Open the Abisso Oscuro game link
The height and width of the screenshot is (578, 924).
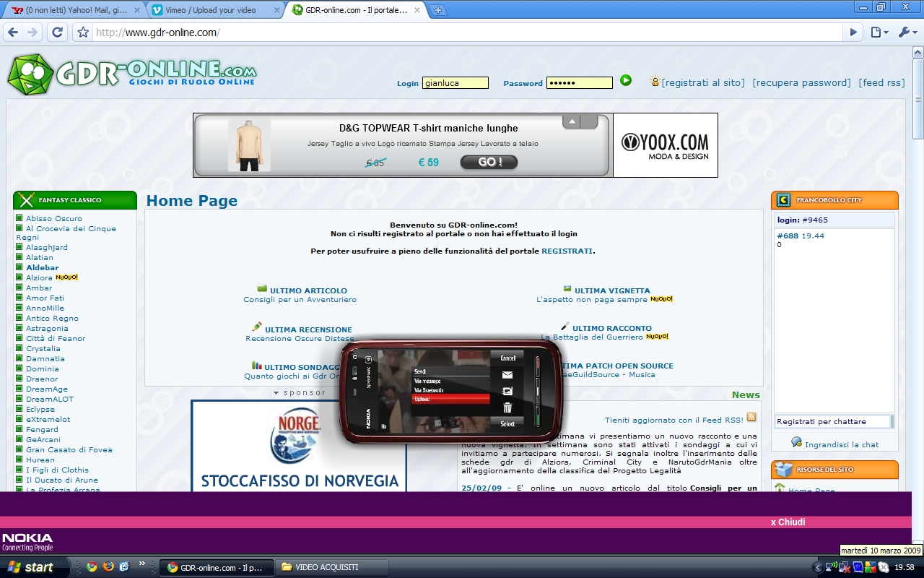click(x=54, y=218)
